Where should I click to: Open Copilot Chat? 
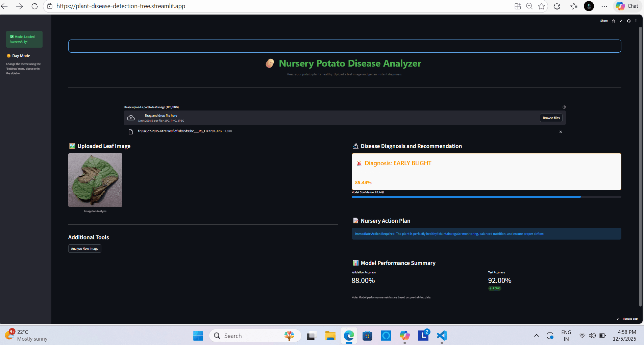(627, 6)
